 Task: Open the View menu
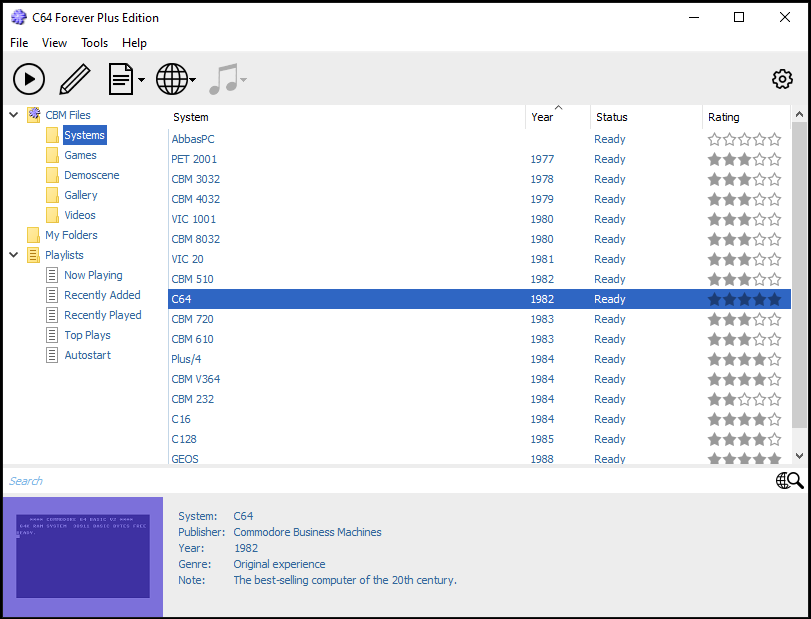point(54,43)
